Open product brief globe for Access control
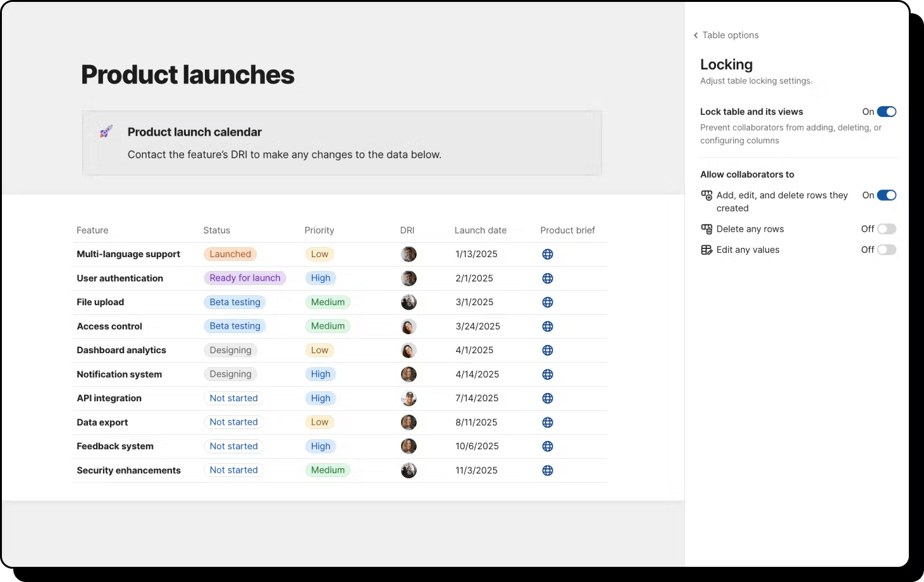The width and height of the screenshot is (924, 582). click(x=548, y=326)
